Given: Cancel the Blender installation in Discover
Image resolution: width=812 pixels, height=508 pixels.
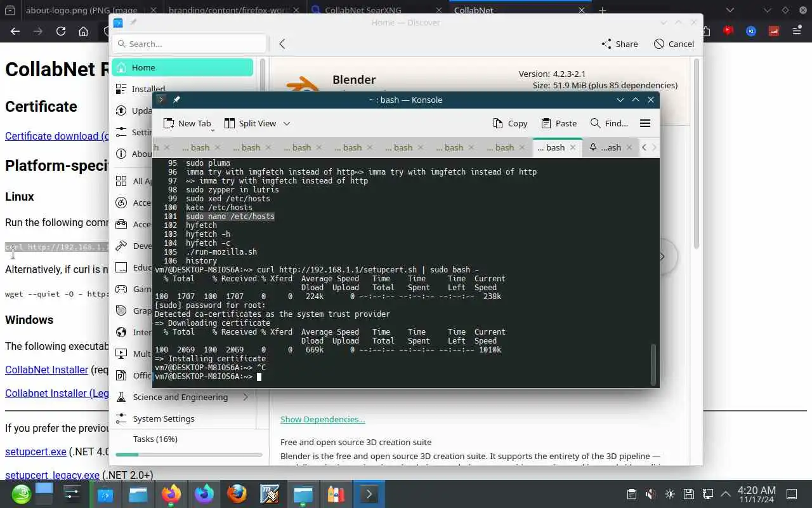Looking at the screenshot, I should 674,44.
